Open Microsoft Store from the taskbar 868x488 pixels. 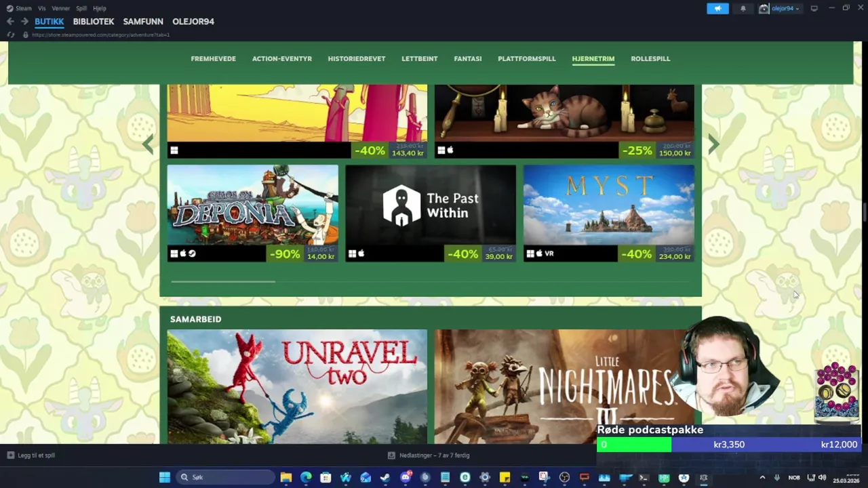pos(325,477)
